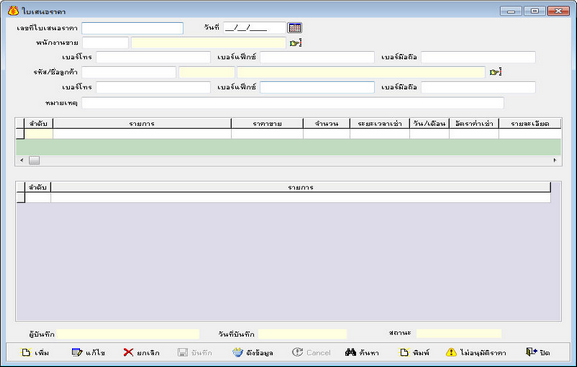This screenshot has width=577, height=367.
Task: Click the long yellow customer name field
Action: (x=361, y=72)
